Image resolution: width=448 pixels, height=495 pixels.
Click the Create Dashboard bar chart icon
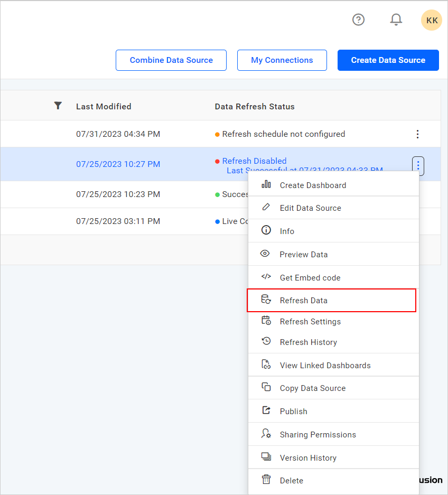(266, 184)
